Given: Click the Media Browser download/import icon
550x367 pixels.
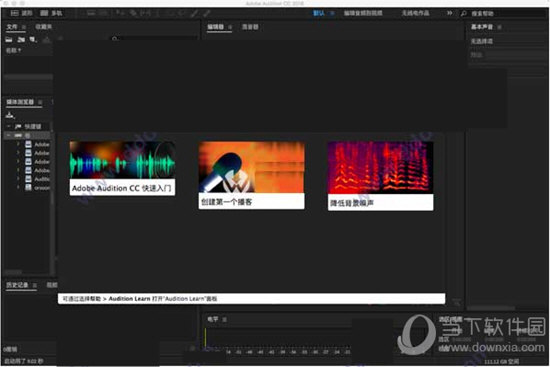Looking at the screenshot, I should click(x=10, y=115).
